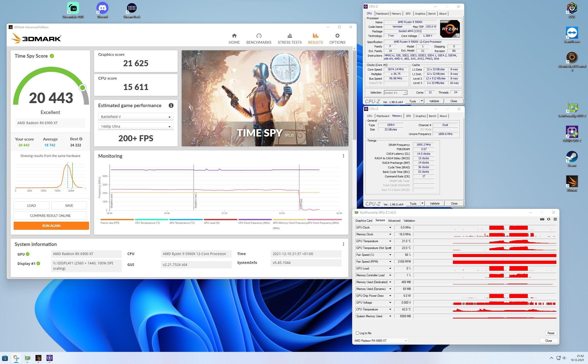Click the Estimated game performance info icon

click(x=171, y=105)
